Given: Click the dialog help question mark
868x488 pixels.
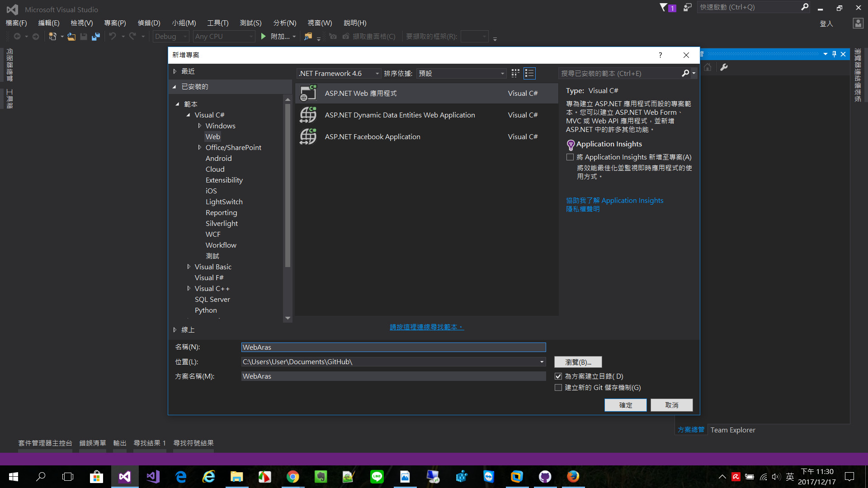Looking at the screenshot, I should (660, 55).
